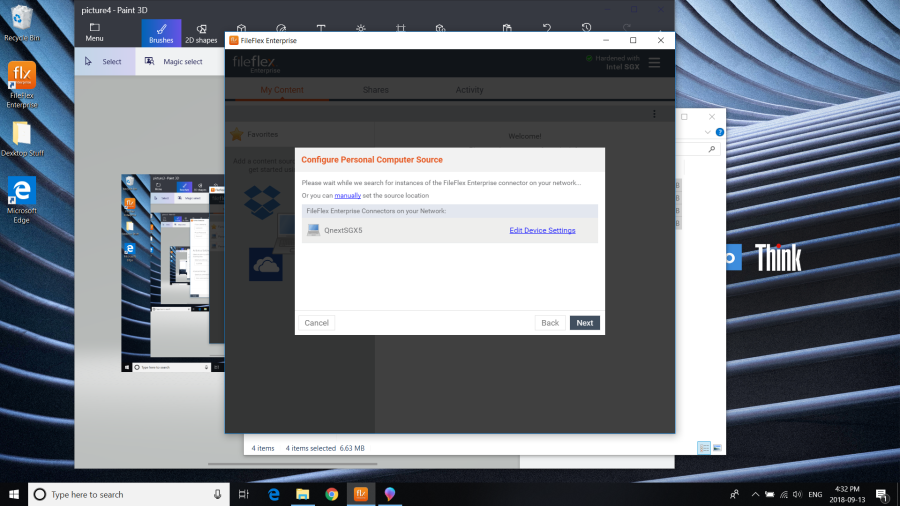Open Chrome from the taskbar
The height and width of the screenshot is (506, 900).
tap(332, 494)
